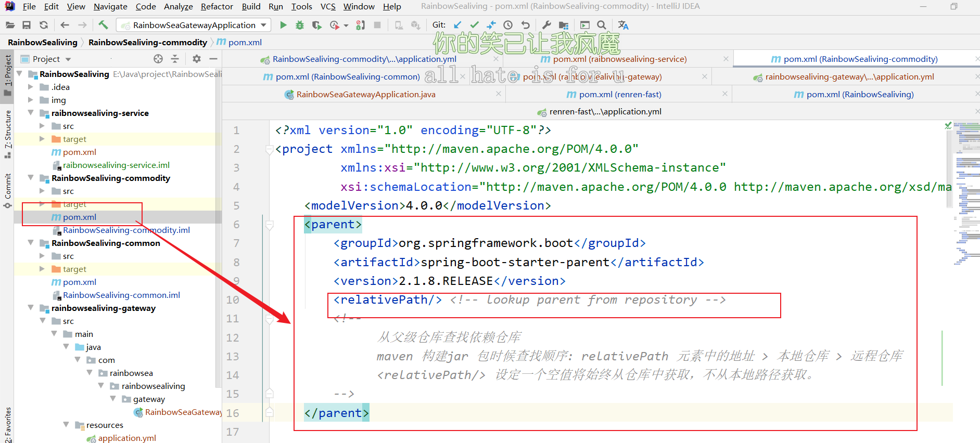Click the Git Update Project blue arrow
980x443 pixels.
click(457, 25)
